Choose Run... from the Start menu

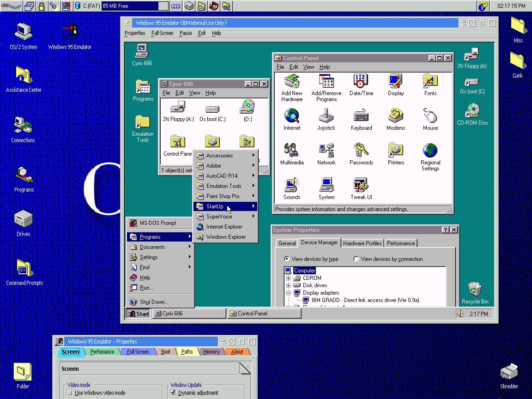pos(160,288)
